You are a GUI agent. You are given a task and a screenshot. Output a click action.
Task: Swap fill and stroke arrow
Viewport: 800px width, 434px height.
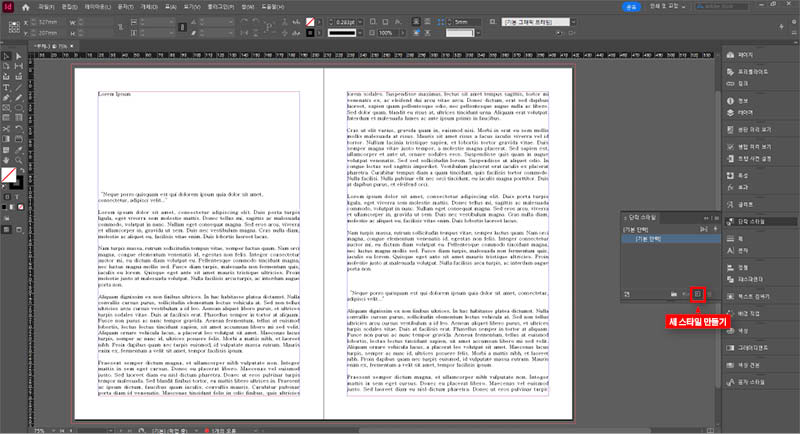click(x=22, y=171)
